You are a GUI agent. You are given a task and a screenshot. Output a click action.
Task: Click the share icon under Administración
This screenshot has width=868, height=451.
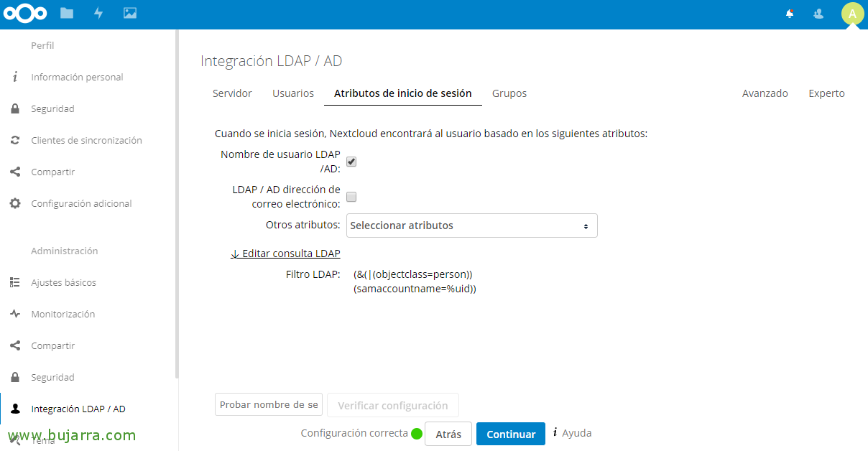(14, 345)
